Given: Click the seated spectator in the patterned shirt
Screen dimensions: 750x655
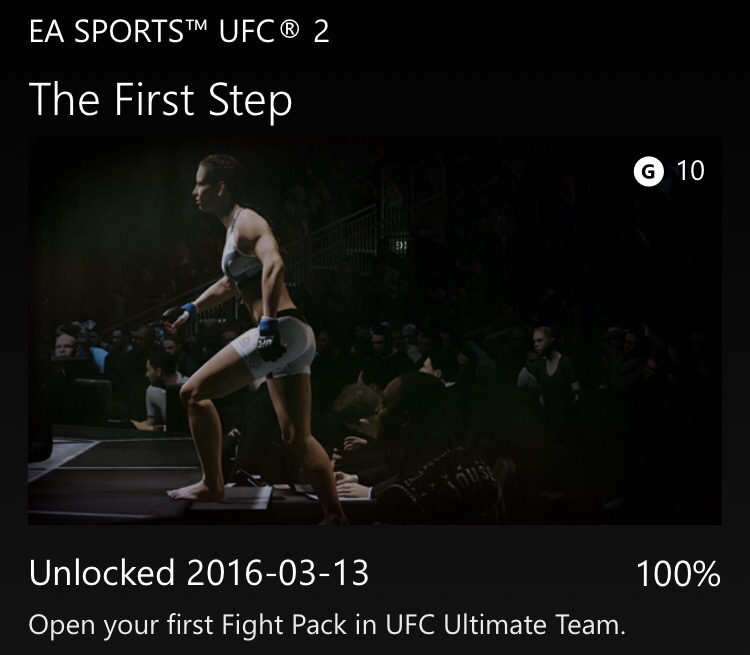Looking at the screenshot, I should pos(440,450).
